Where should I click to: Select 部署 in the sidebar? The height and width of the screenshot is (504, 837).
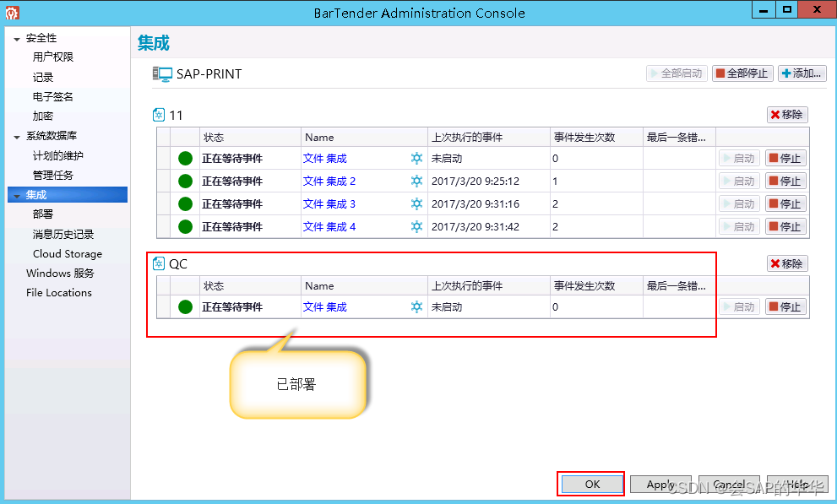point(44,214)
